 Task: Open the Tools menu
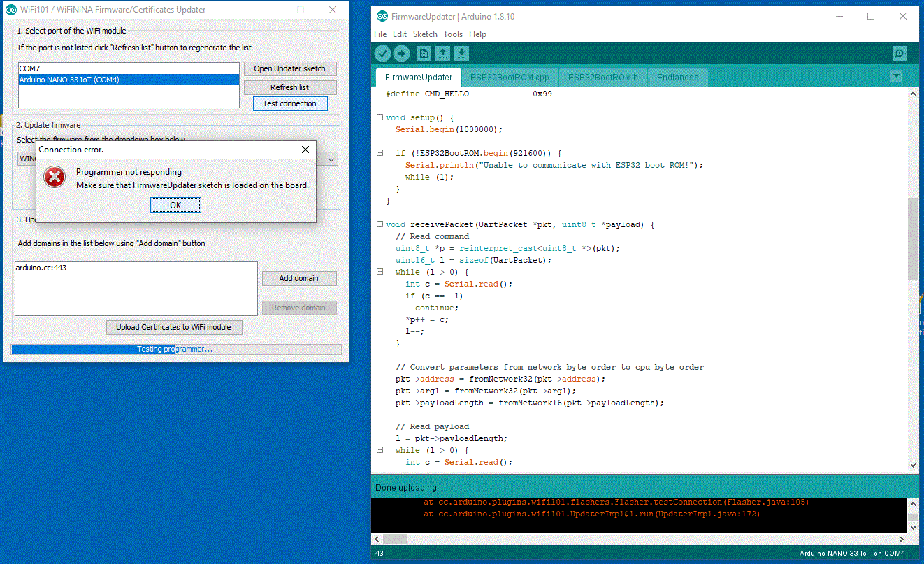coord(452,34)
